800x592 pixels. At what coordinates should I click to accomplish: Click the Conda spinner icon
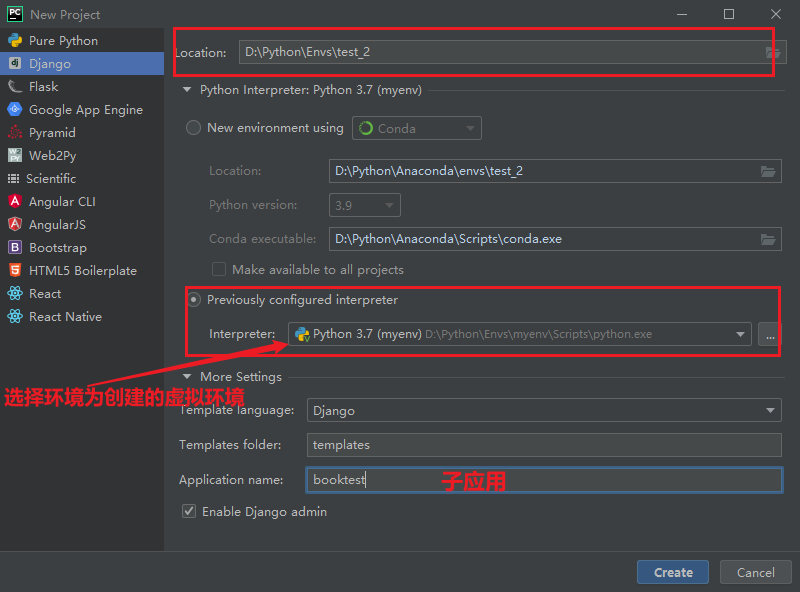coord(365,128)
